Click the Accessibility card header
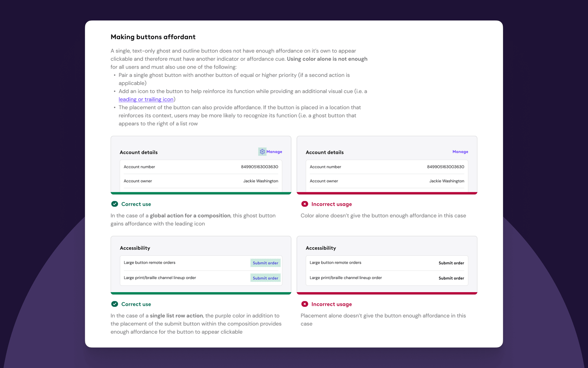Viewport: 588px width, 368px height. pyautogui.click(x=135, y=248)
